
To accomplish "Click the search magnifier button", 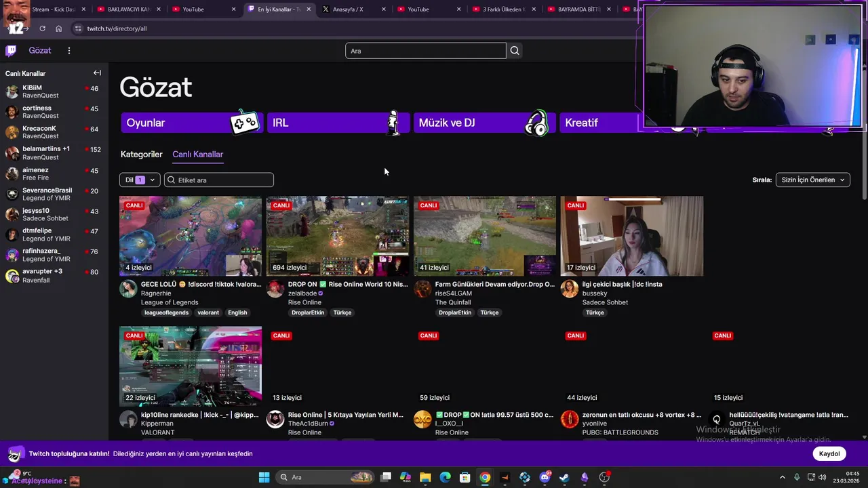I will click(515, 51).
